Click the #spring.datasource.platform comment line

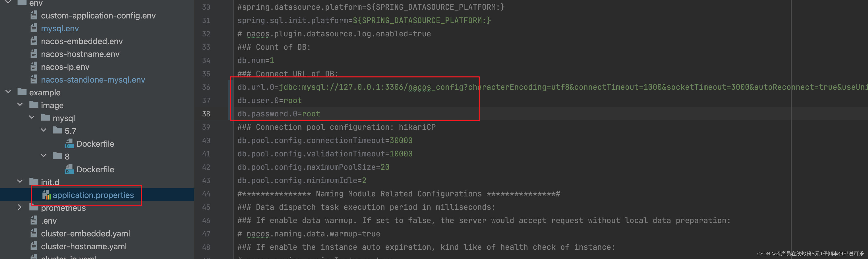coord(371,7)
